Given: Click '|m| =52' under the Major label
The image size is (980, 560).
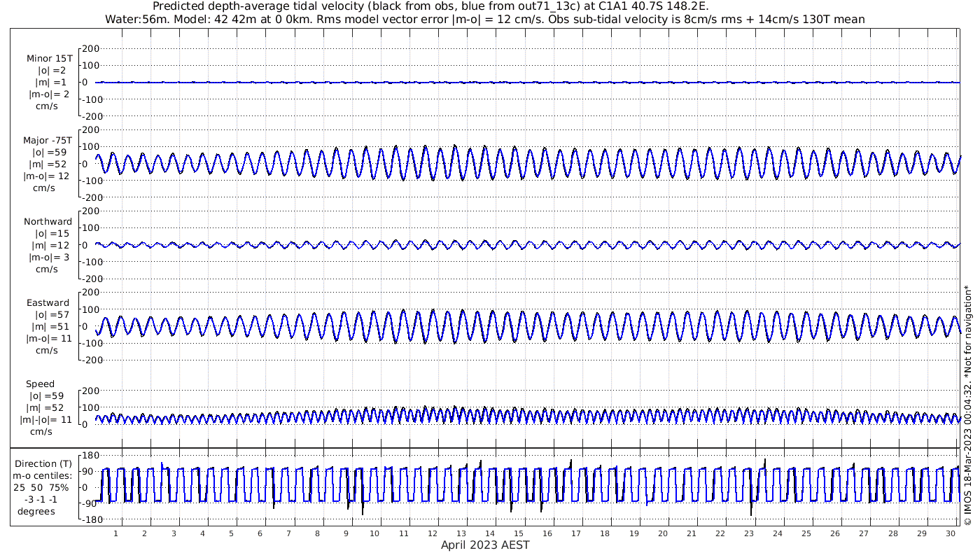Looking at the screenshot, I should (x=48, y=164).
